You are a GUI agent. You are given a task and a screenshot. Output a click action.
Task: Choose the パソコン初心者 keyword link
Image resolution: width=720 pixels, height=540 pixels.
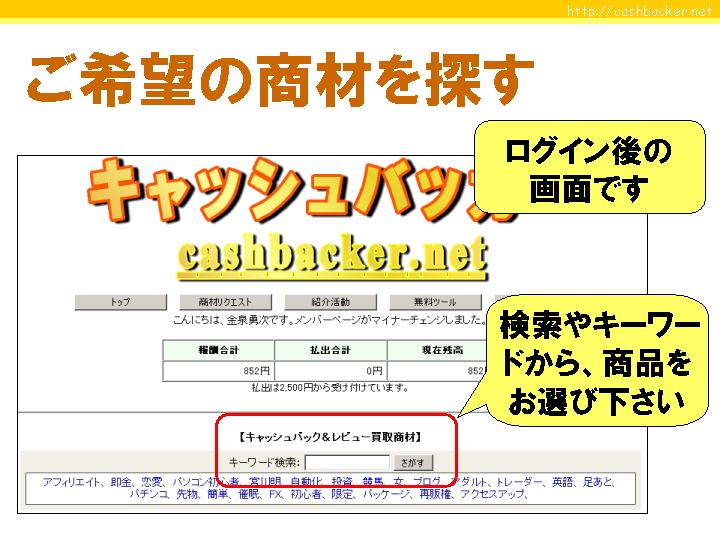pos(206,482)
